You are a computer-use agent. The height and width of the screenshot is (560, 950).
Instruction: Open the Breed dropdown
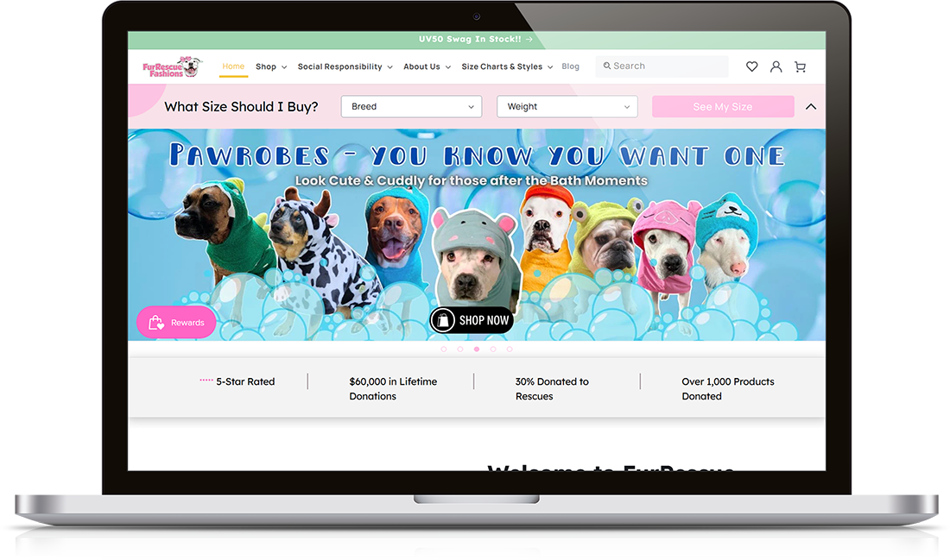[x=411, y=107]
